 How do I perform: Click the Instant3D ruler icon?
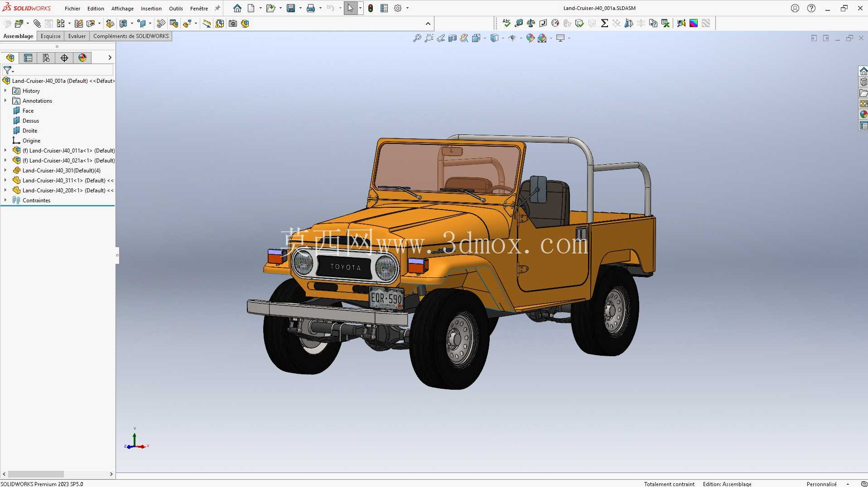point(207,24)
